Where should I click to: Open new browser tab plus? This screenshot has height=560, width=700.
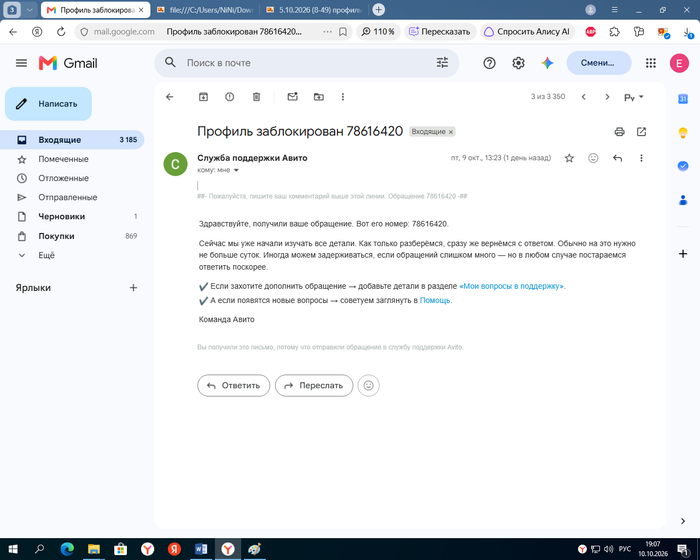tap(378, 9)
